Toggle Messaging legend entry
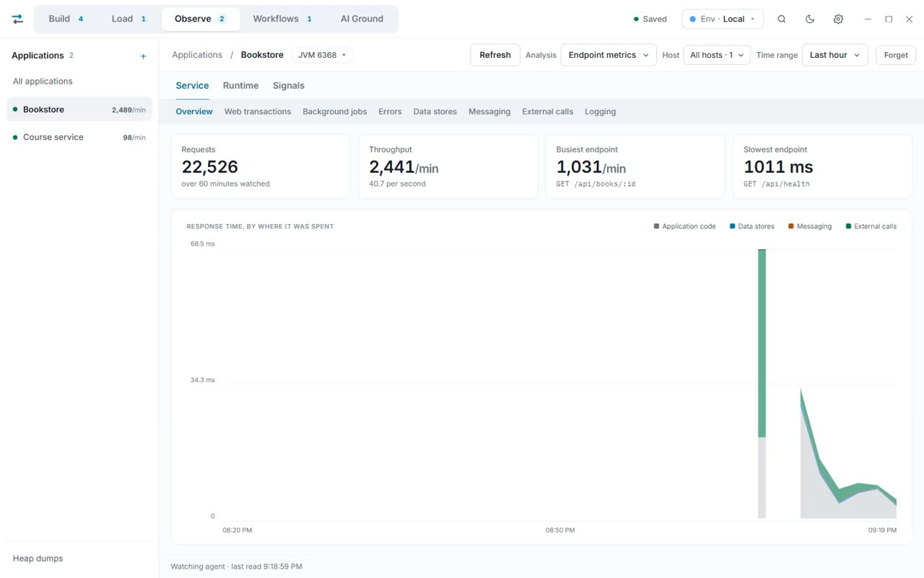The width and height of the screenshot is (924, 578). [810, 226]
